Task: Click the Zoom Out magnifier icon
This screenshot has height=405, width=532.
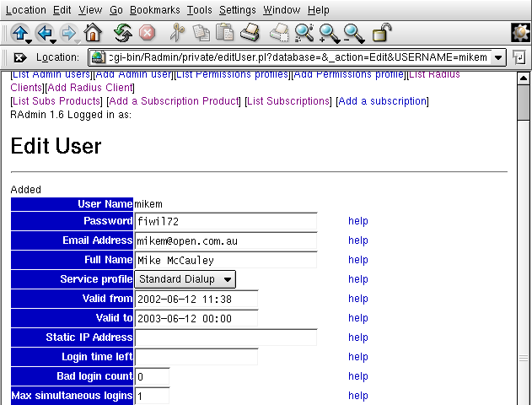Action: tap(353, 33)
